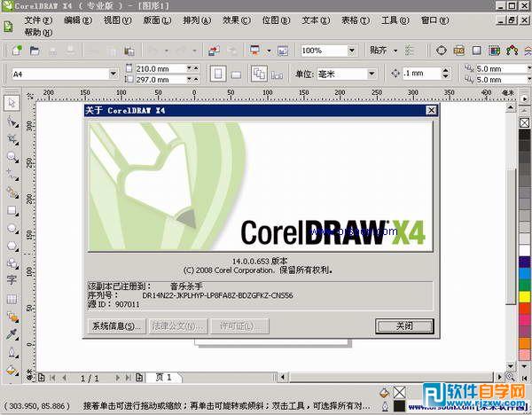This screenshot has width=532, height=415.
Task: Select the Crop tool
Action: pos(12,139)
